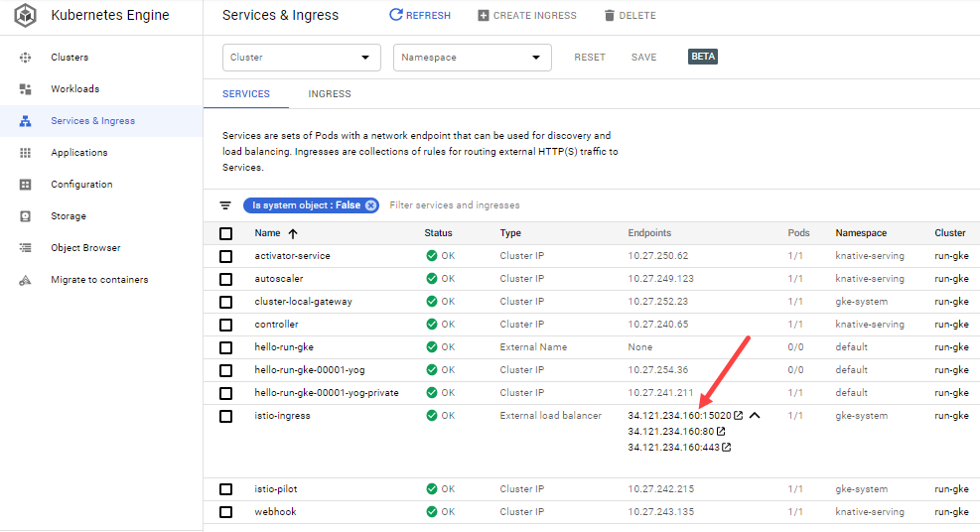Open the Cluster dropdown
The image size is (980, 532).
pyautogui.click(x=301, y=58)
